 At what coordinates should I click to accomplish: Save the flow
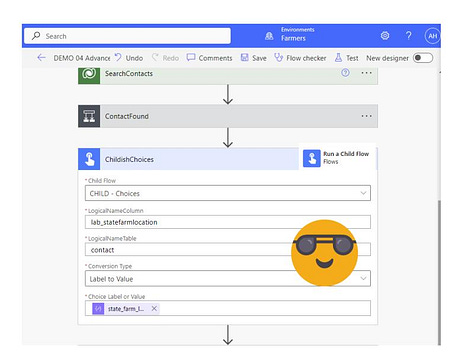pyautogui.click(x=259, y=58)
